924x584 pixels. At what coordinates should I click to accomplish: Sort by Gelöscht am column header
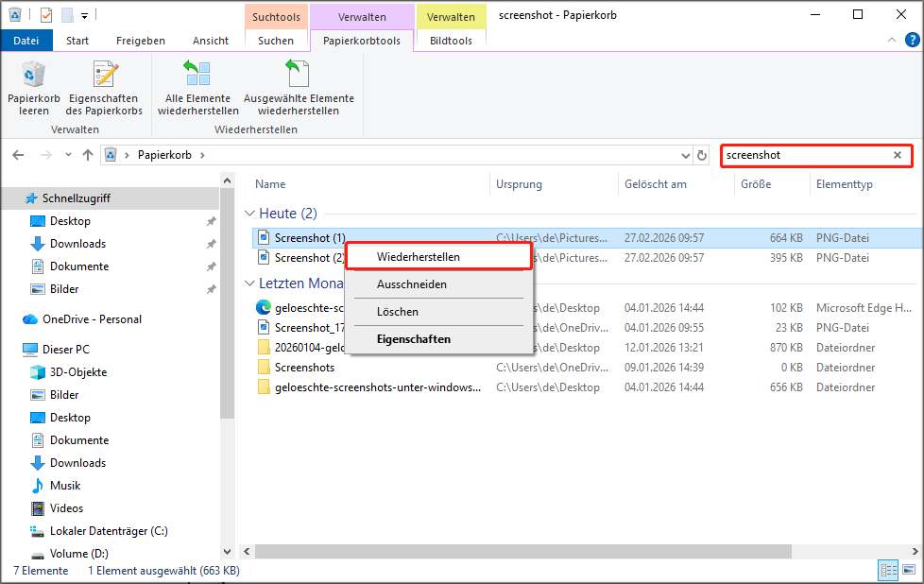tap(655, 184)
